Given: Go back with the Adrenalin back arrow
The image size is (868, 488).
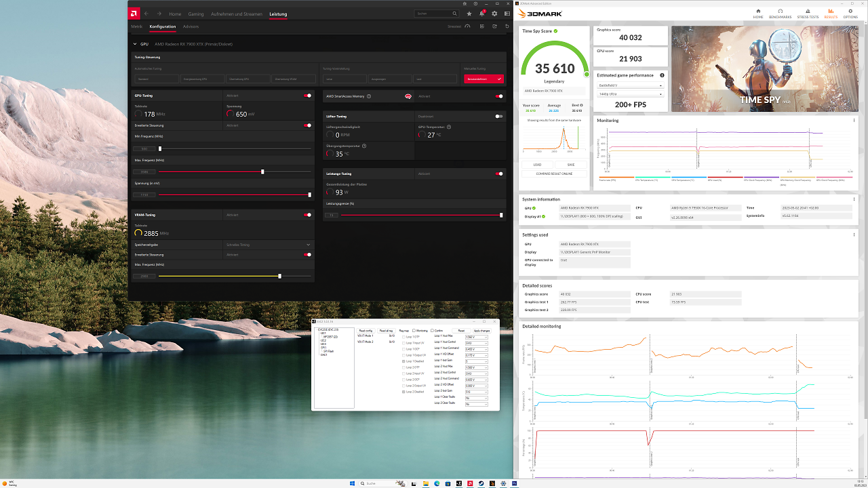Looking at the screenshot, I should (x=146, y=14).
